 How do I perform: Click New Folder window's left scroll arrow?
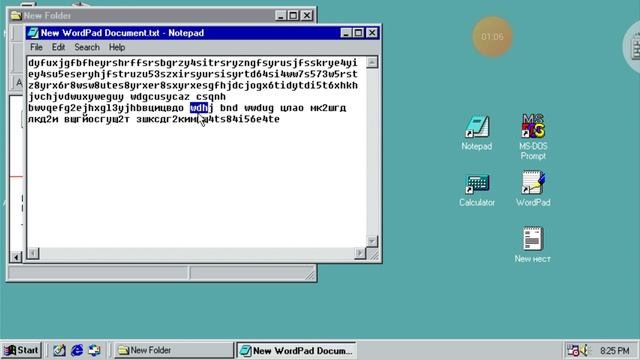(16, 257)
